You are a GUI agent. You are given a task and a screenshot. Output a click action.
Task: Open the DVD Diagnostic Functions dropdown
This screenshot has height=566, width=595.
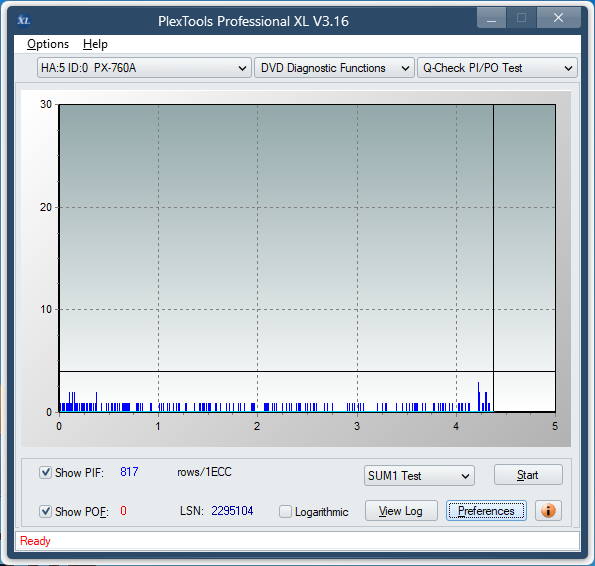[334, 68]
